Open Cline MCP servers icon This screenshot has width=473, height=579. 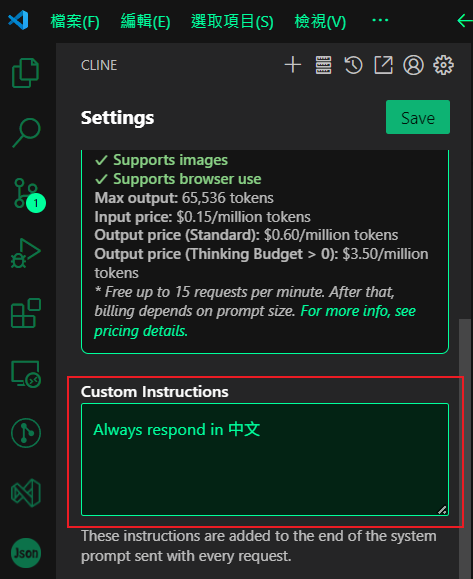(x=323, y=65)
